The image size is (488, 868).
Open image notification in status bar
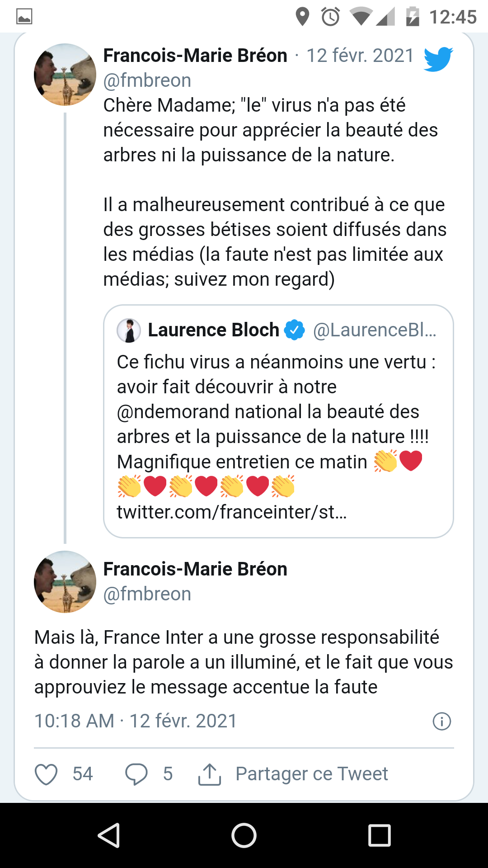pos(24,17)
